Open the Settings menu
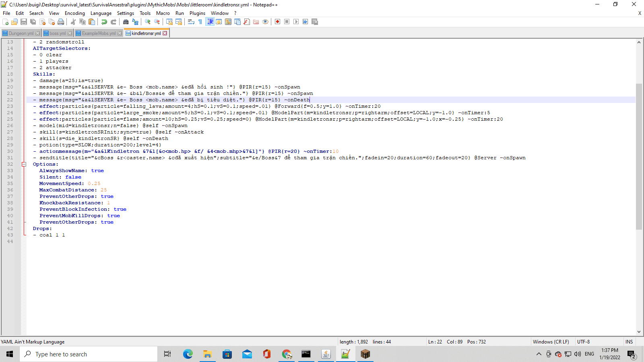 126,13
